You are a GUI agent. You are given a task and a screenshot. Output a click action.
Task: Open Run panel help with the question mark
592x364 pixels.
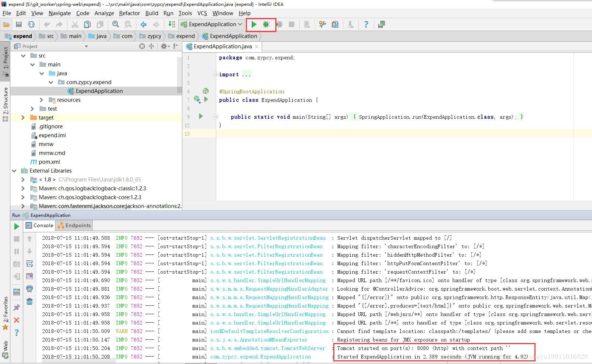pos(17,333)
